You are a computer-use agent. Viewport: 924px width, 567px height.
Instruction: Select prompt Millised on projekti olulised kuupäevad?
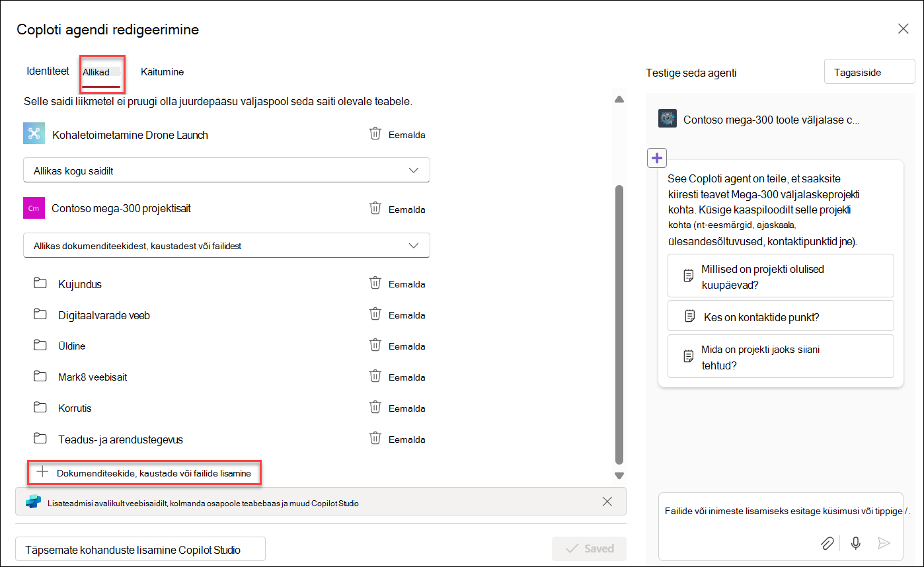(781, 276)
